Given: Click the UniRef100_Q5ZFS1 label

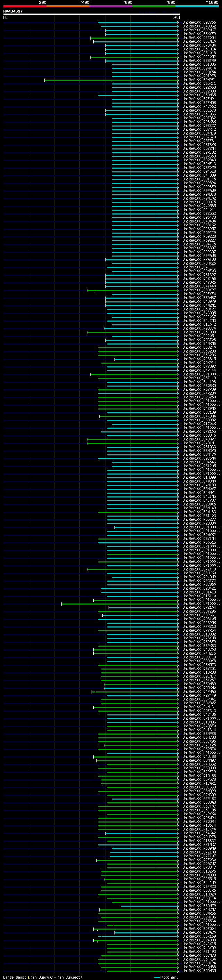Looking at the screenshot, I should 199,141.
